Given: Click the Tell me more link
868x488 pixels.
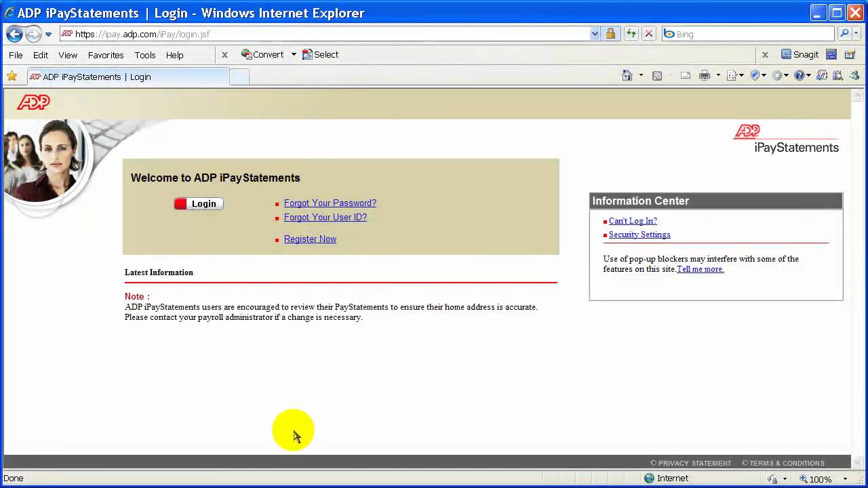Looking at the screenshot, I should click(701, 269).
